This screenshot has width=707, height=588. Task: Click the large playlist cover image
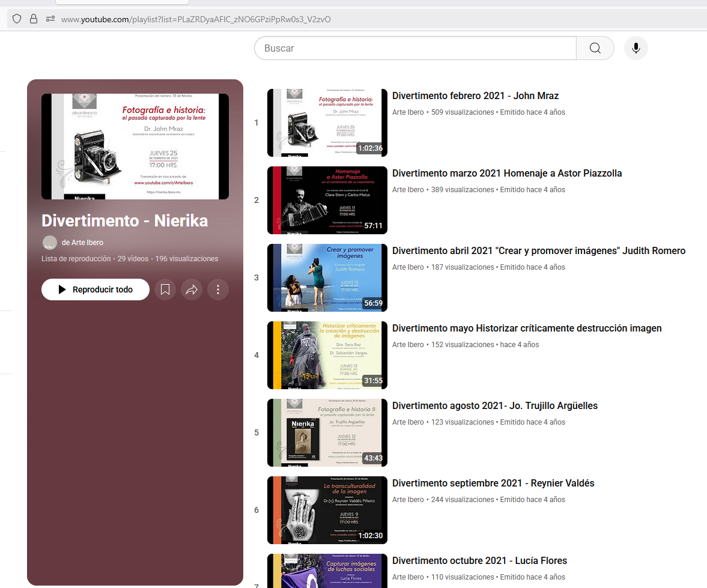(135, 147)
